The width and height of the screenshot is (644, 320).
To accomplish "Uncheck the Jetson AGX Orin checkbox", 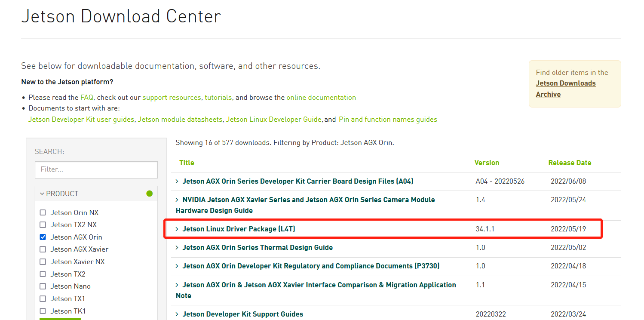I will tap(43, 237).
